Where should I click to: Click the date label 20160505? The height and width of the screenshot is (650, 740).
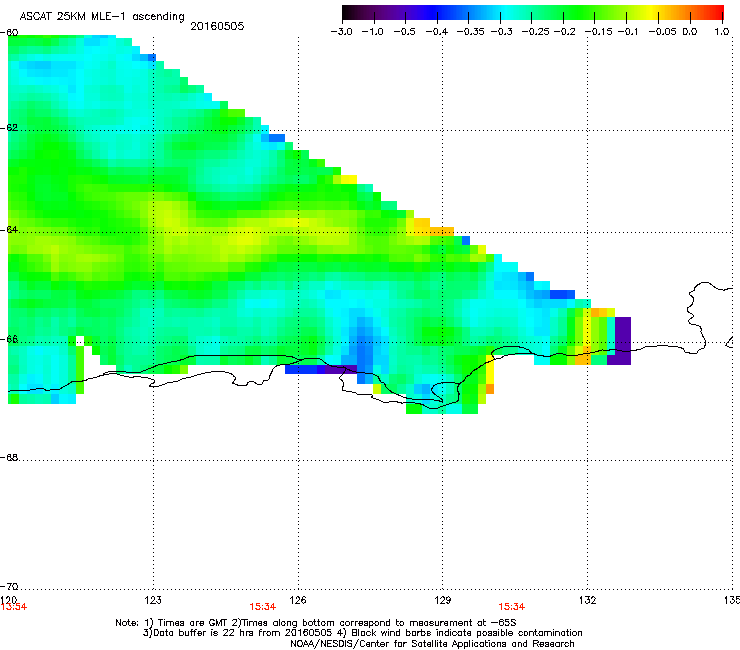[x=217, y=26]
